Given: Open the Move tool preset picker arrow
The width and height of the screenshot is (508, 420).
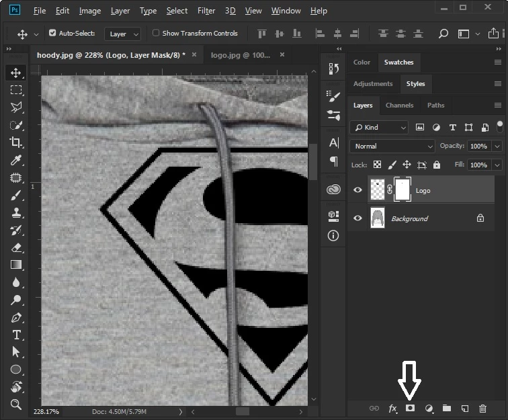Looking at the screenshot, I should (x=36, y=34).
